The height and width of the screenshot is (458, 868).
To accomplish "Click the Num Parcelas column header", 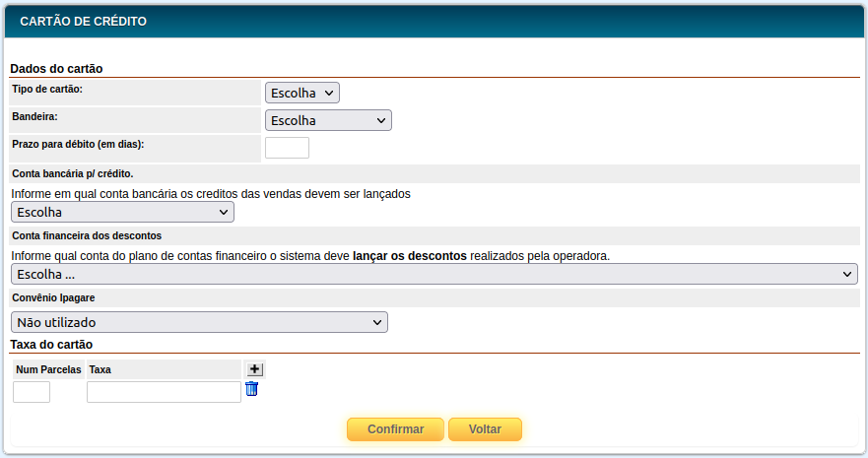I will [48, 369].
